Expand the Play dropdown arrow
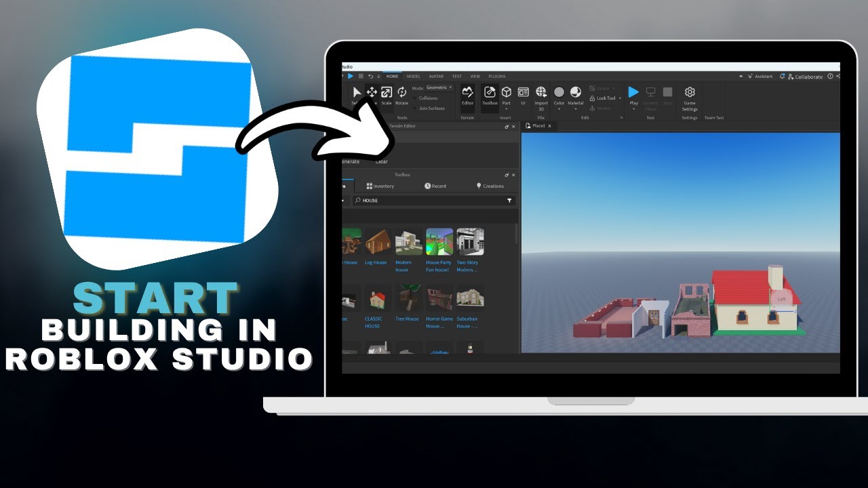Viewport: 868px width, 488px height. [633, 109]
